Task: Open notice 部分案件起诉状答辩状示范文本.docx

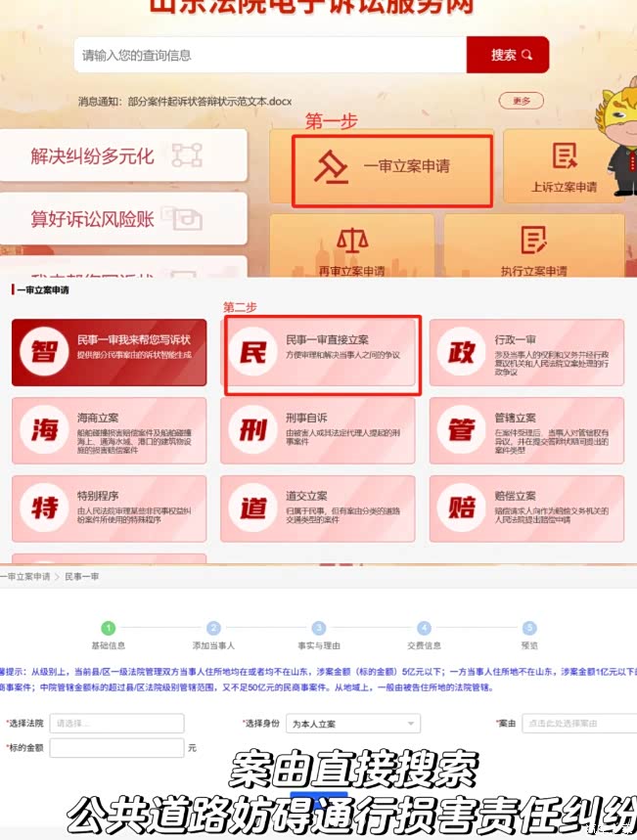Action: pyautogui.click(x=209, y=102)
